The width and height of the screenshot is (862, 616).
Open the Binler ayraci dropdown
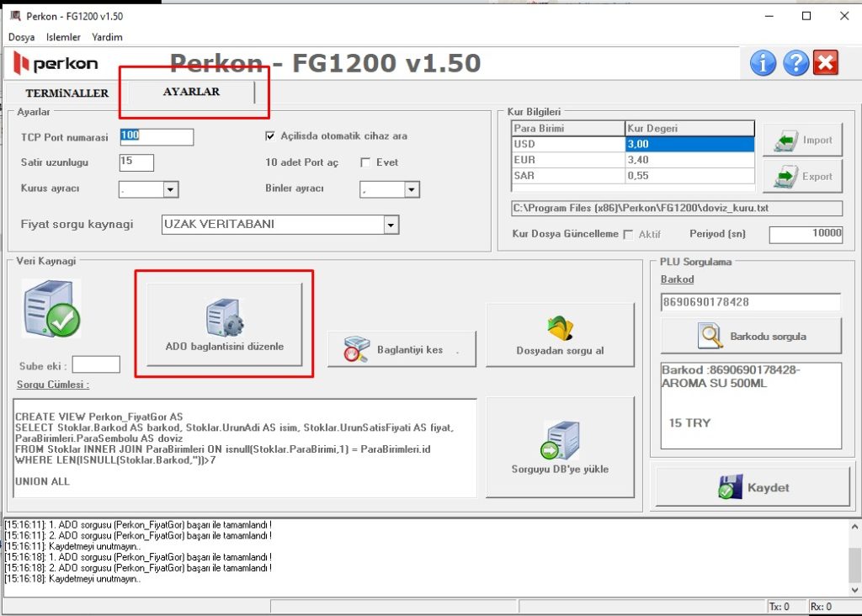pos(412,189)
